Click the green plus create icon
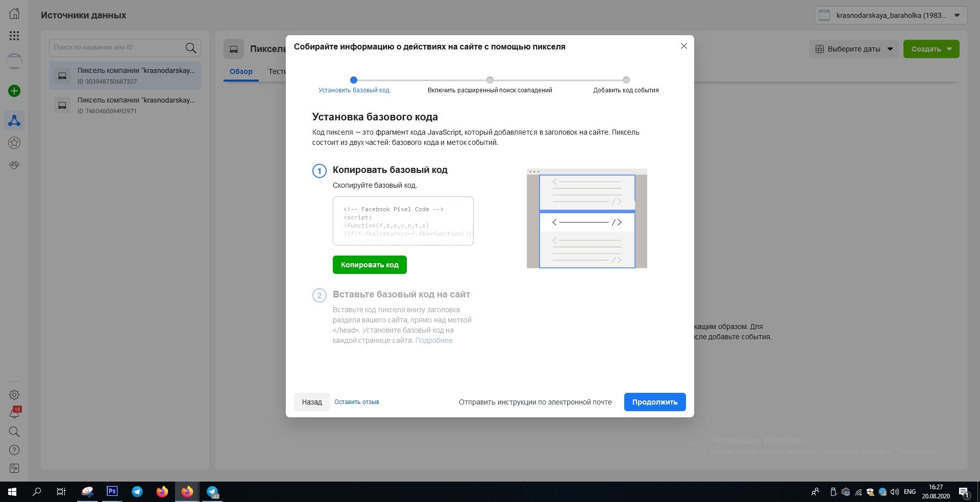Screen dimensions: 980x502 coord(14,91)
